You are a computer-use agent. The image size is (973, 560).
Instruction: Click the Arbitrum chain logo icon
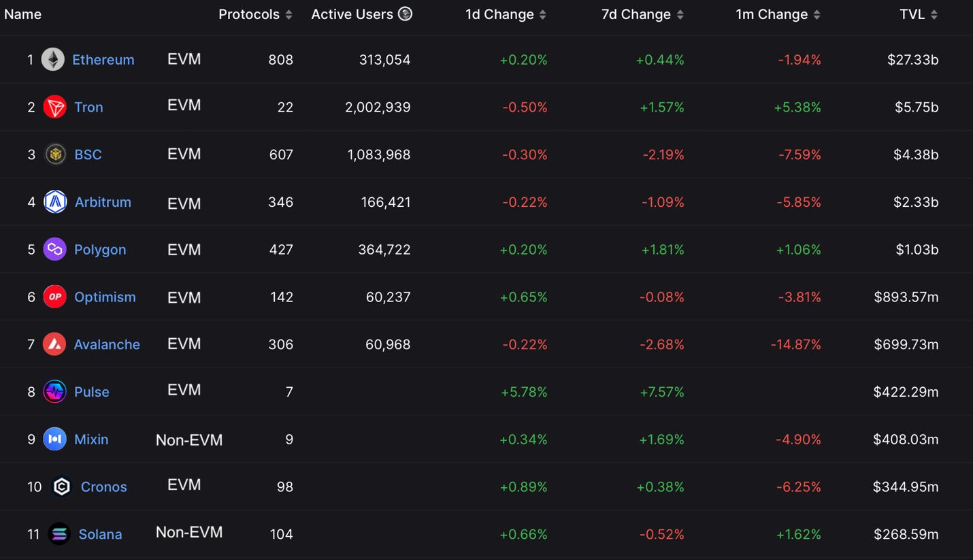click(x=55, y=202)
